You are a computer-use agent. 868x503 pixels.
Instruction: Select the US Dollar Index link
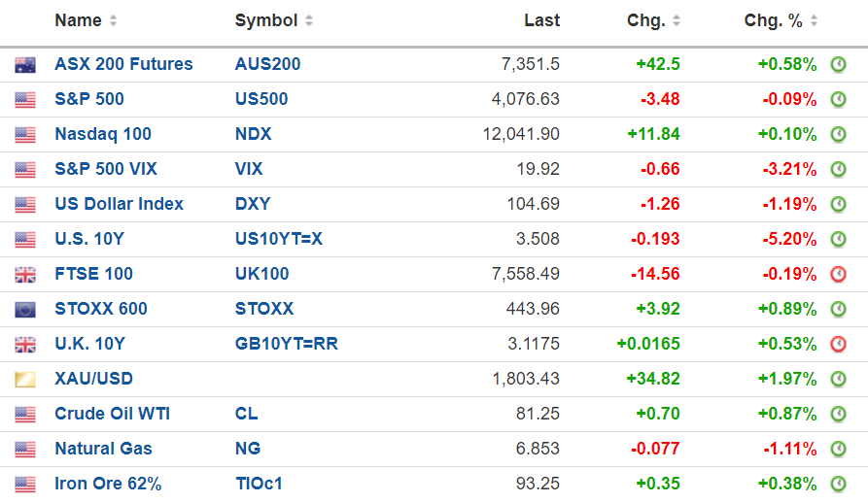tap(119, 204)
